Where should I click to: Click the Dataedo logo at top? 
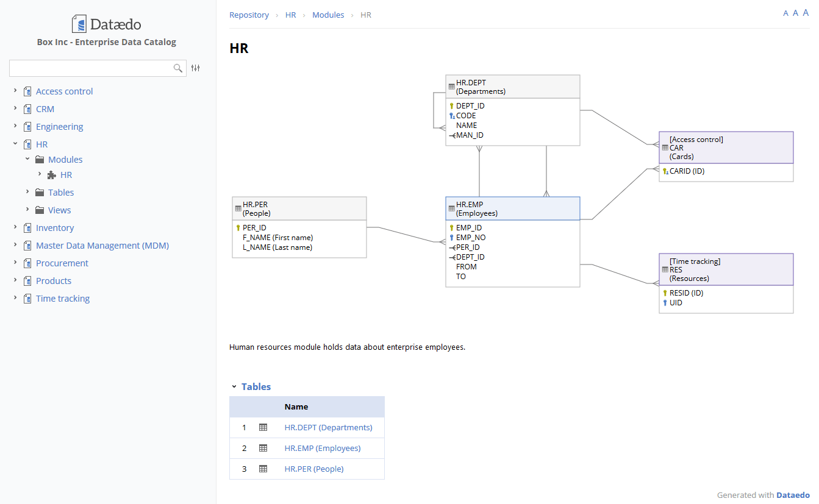tap(106, 23)
